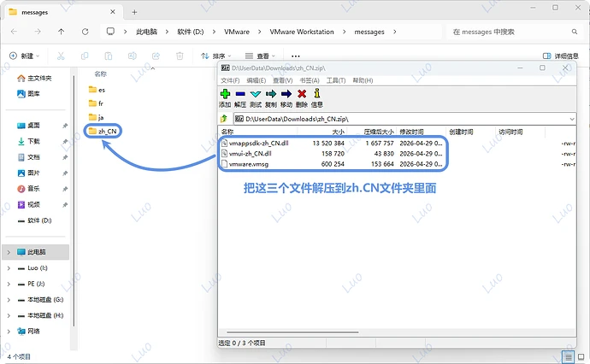Go forward in File Explorer
The height and width of the screenshot is (364, 590).
[x=38, y=32]
